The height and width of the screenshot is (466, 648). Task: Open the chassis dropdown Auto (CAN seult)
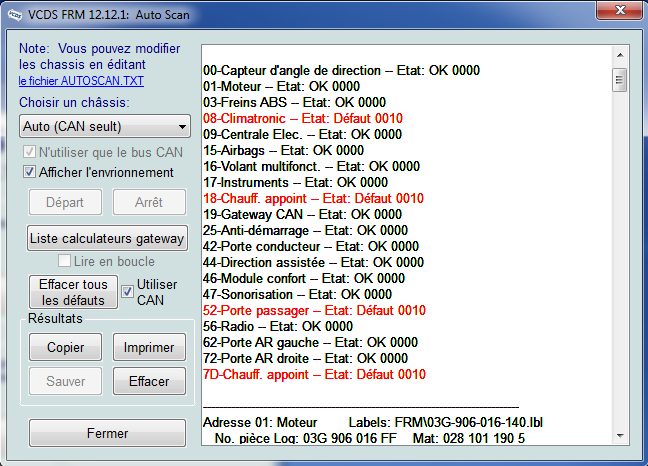[105, 126]
